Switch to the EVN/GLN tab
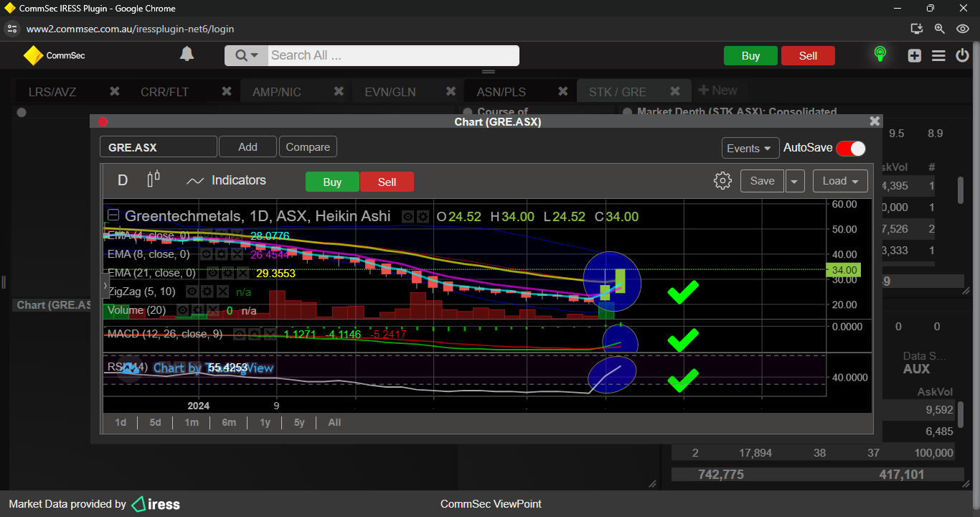Image resolution: width=980 pixels, height=517 pixels. click(390, 92)
